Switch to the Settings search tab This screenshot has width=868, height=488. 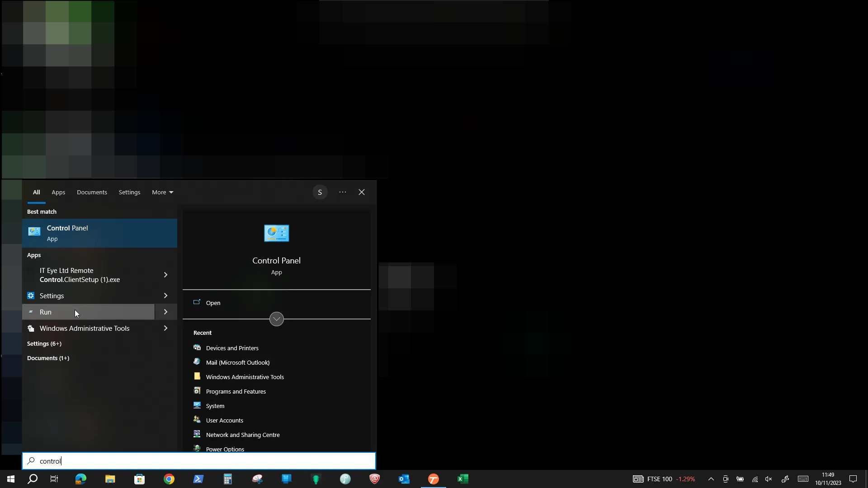coord(129,192)
